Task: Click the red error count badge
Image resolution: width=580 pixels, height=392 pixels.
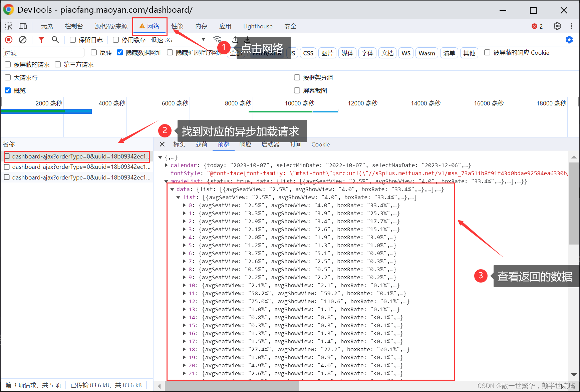Action: pyautogui.click(x=537, y=26)
